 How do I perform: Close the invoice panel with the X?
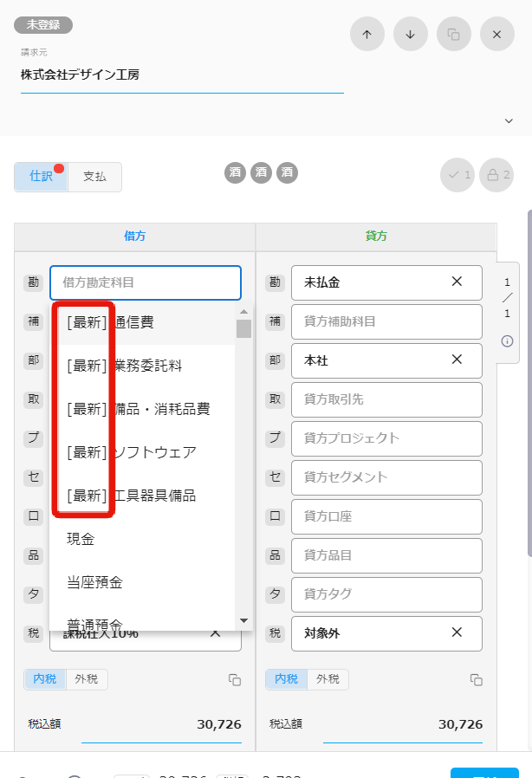[x=496, y=35]
